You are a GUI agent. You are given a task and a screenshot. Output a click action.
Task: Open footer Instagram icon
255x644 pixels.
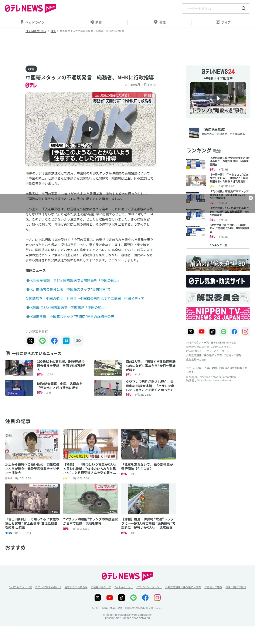coord(157,598)
